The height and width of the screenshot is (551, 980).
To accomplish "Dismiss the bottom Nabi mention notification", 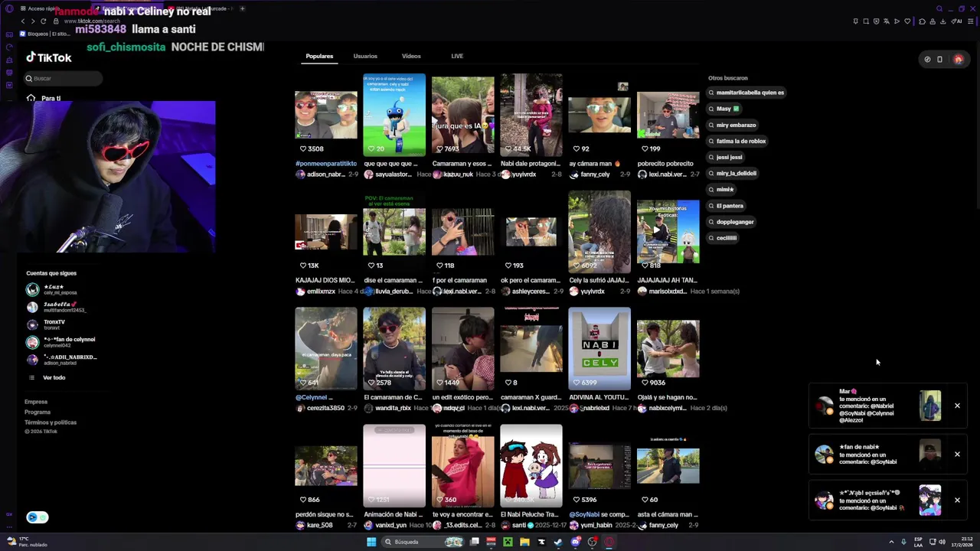I will (x=957, y=500).
